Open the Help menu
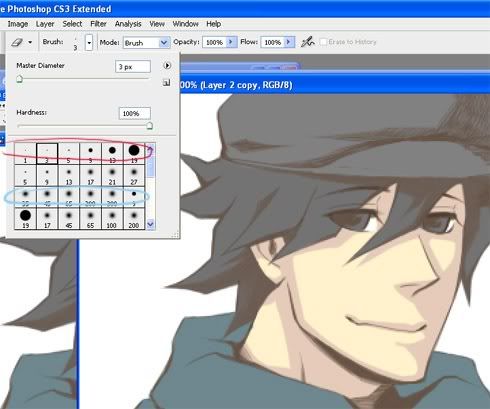 [213, 24]
